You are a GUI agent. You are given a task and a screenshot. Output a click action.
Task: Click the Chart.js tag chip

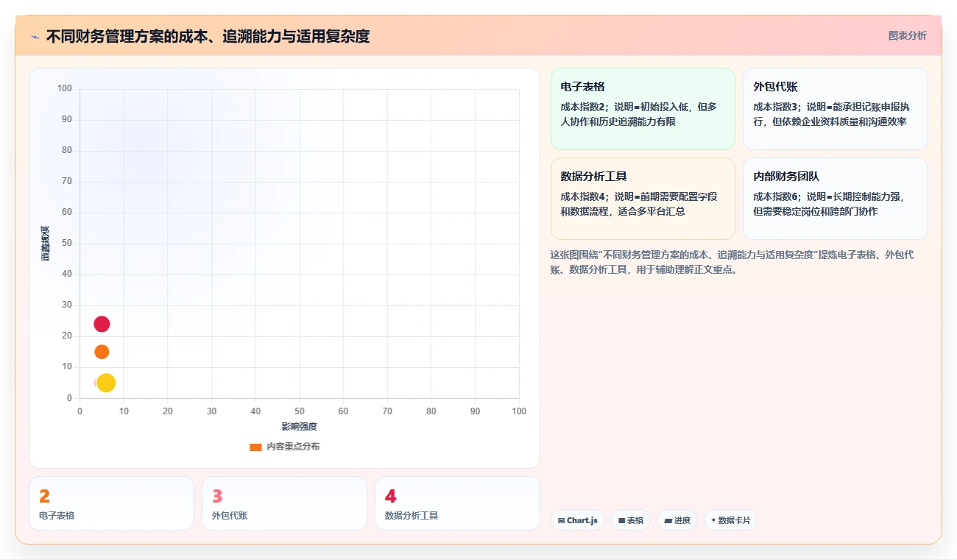point(578,520)
